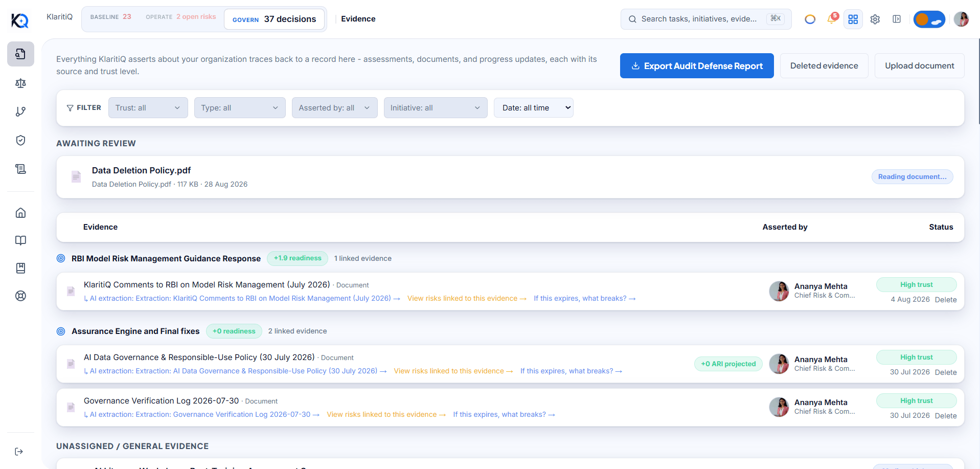Screen dimensions: 980x469
Task: Open the Trust: all dropdown
Action: (x=148, y=108)
